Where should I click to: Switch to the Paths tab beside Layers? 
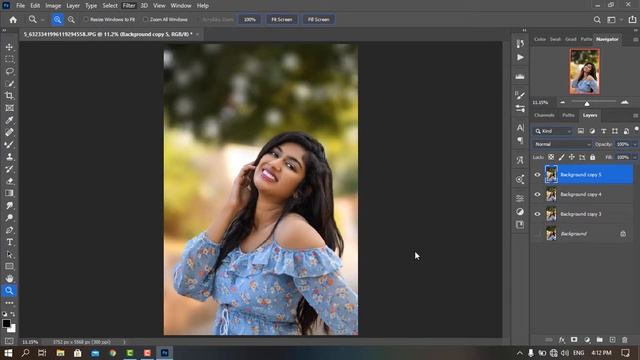coord(568,116)
